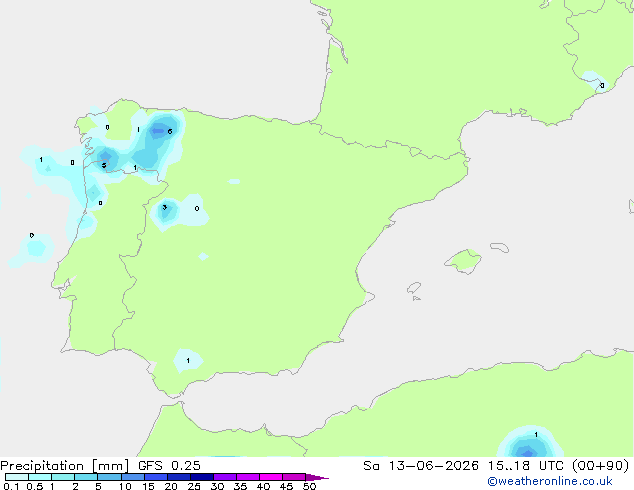The height and width of the screenshot is (490, 634).
Task: Select purple swatch between 30 and 35
Action: [225, 477]
